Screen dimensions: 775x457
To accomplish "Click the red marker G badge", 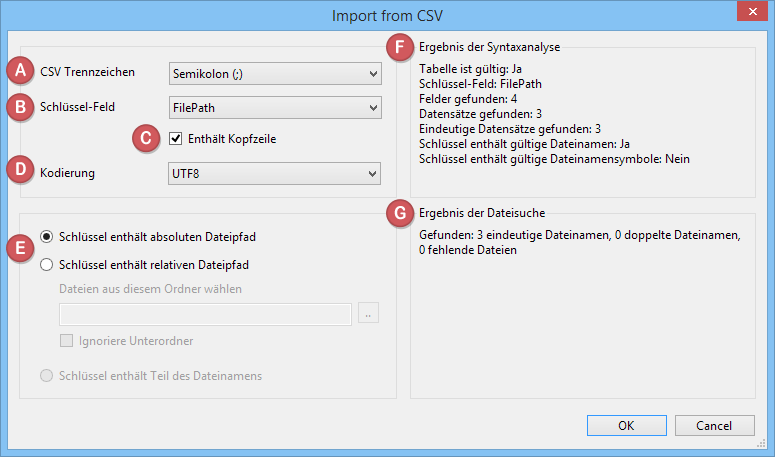I will (401, 212).
